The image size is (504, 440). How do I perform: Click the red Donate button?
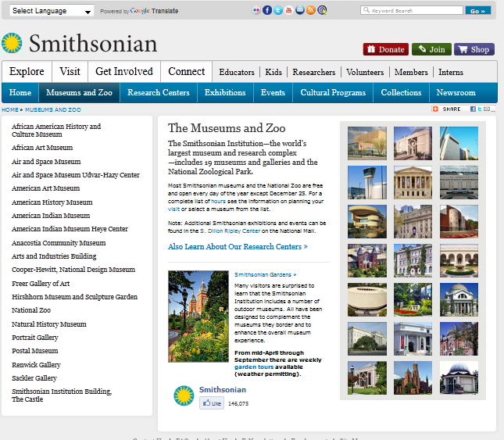point(386,49)
